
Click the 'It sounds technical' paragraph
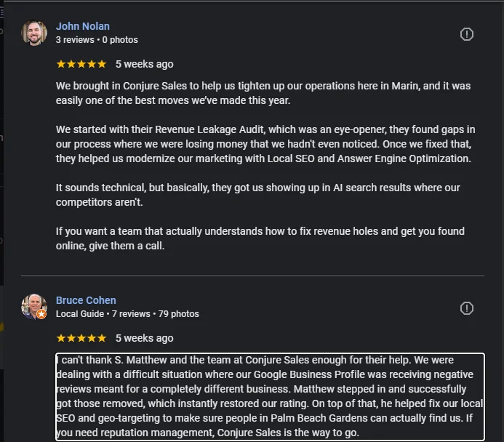(x=258, y=195)
